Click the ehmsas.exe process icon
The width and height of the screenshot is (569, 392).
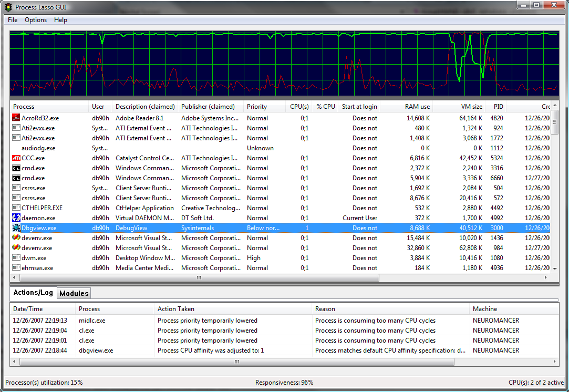click(16, 268)
